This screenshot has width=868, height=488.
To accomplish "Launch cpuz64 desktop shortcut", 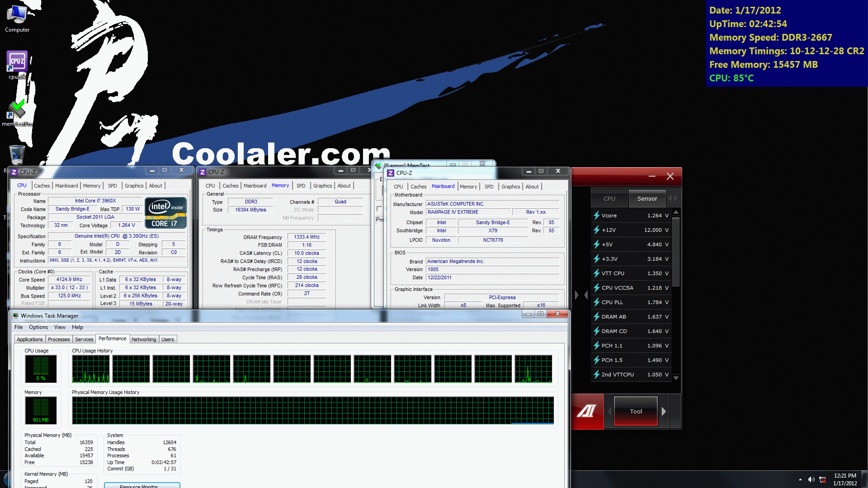I will 17,65.
